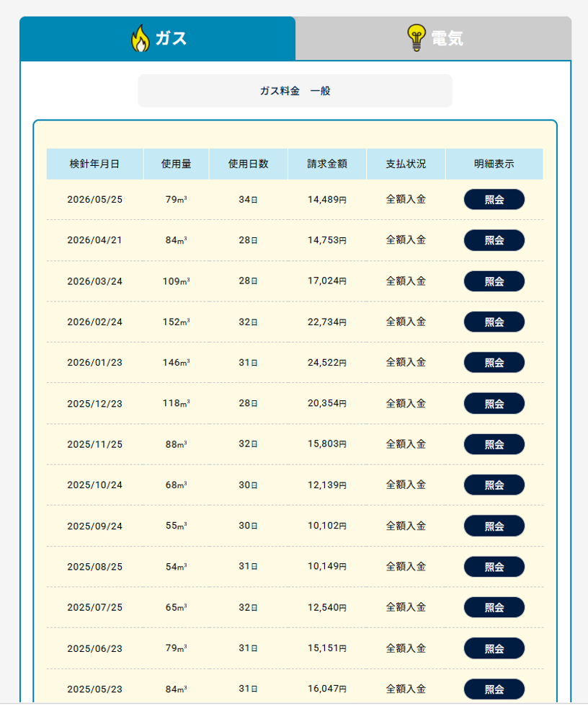Click the flame icon on the ガス tab
Screen dimensions: 588x706
tap(141, 38)
